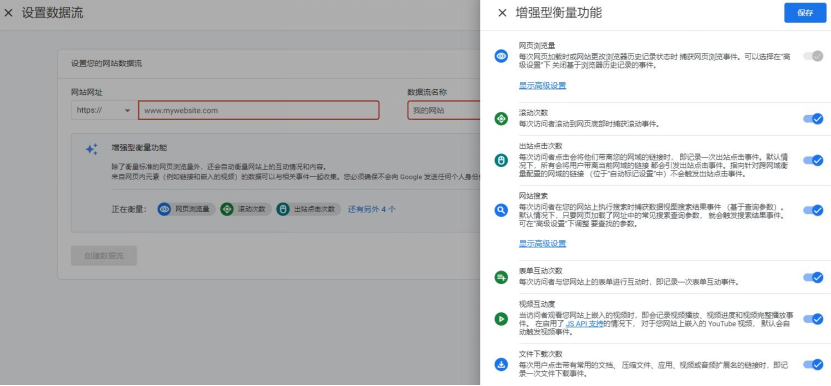The height and width of the screenshot is (386, 831).
Task: Click the 文件下载次数 download icon
Action: point(501,364)
